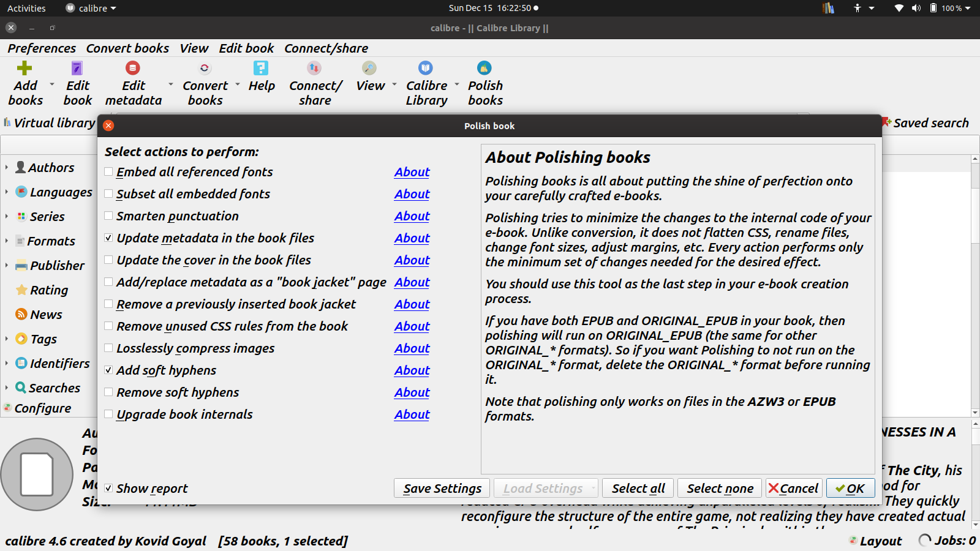The image size is (980, 551).
Task: Click the Polish books toolbar icon
Action: pyautogui.click(x=484, y=68)
